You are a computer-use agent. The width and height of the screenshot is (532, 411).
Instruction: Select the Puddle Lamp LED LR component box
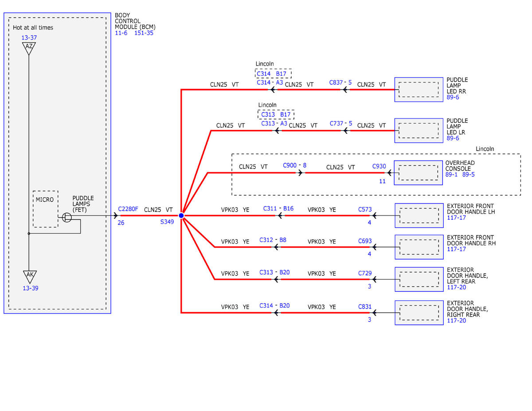(x=419, y=130)
